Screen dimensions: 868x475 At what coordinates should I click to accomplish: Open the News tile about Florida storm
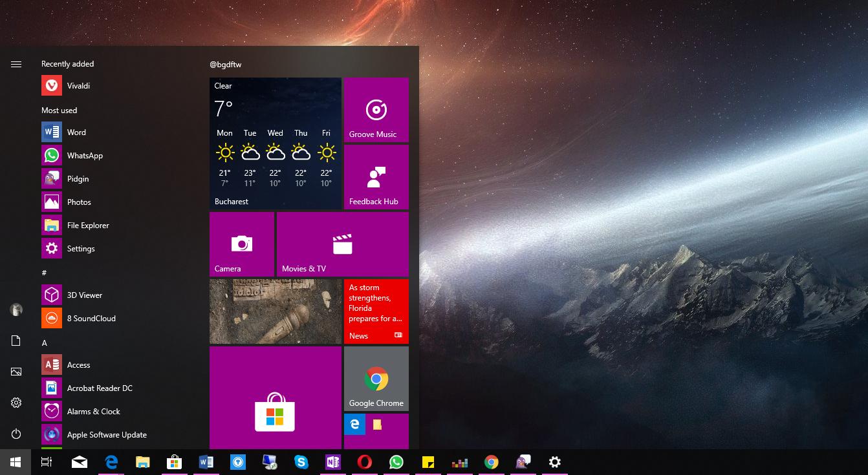pos(376,311)
